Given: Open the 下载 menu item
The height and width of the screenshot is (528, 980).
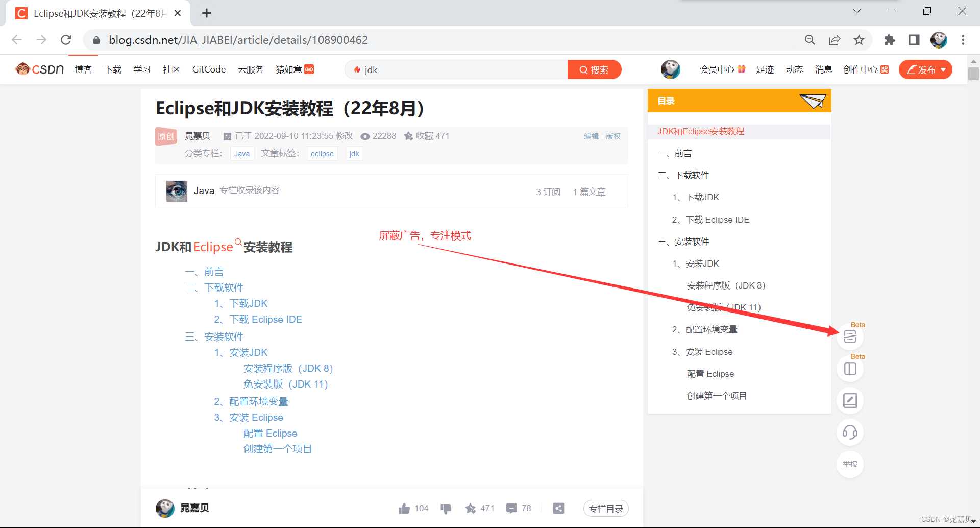Looking at the screenshot, I should [113, 69].
